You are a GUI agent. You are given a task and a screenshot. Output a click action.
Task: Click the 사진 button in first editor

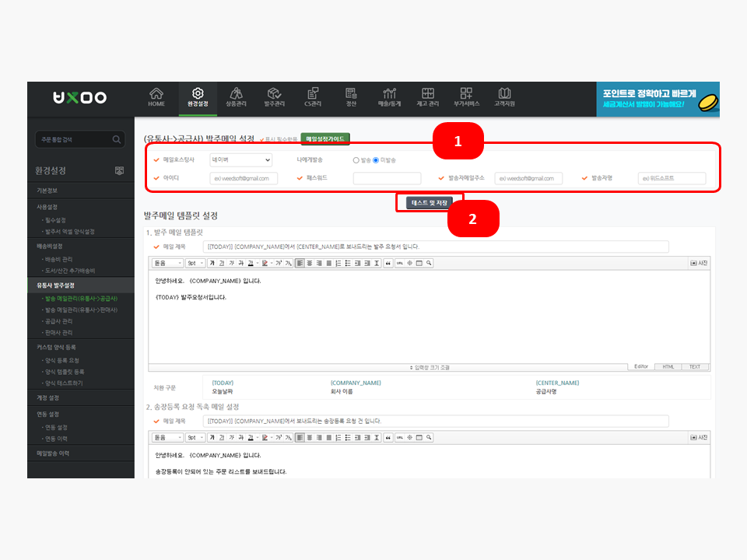[x=699, y=263]
